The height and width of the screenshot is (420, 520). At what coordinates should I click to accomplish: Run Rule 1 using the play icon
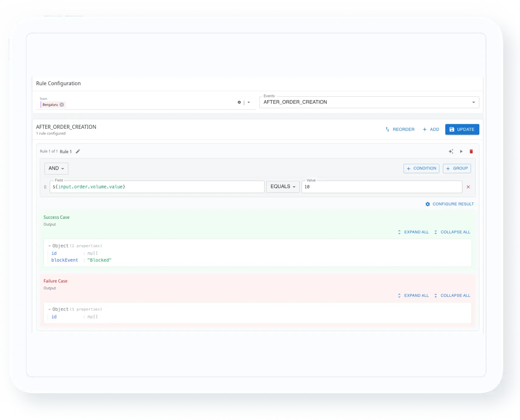[x=461, y=151]
